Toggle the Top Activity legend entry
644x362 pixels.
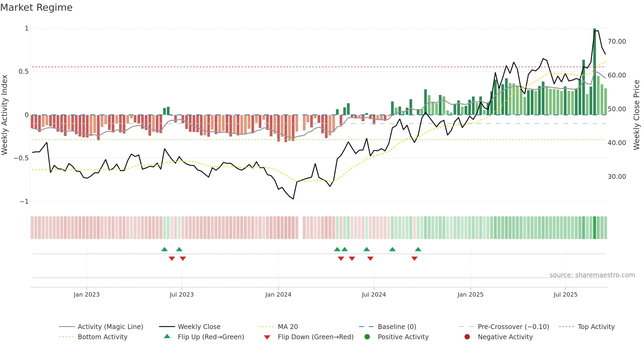587,327
